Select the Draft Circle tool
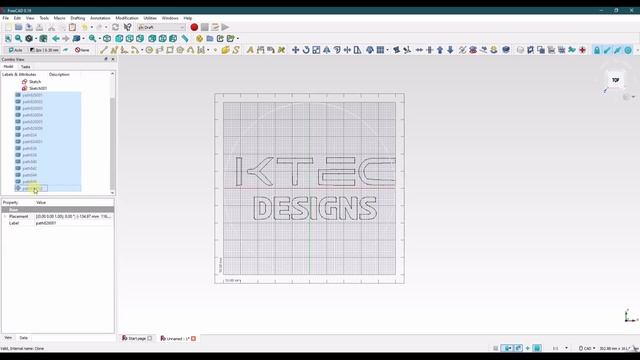The width and height of the screenshot is (640, 360). pos(149,50)
